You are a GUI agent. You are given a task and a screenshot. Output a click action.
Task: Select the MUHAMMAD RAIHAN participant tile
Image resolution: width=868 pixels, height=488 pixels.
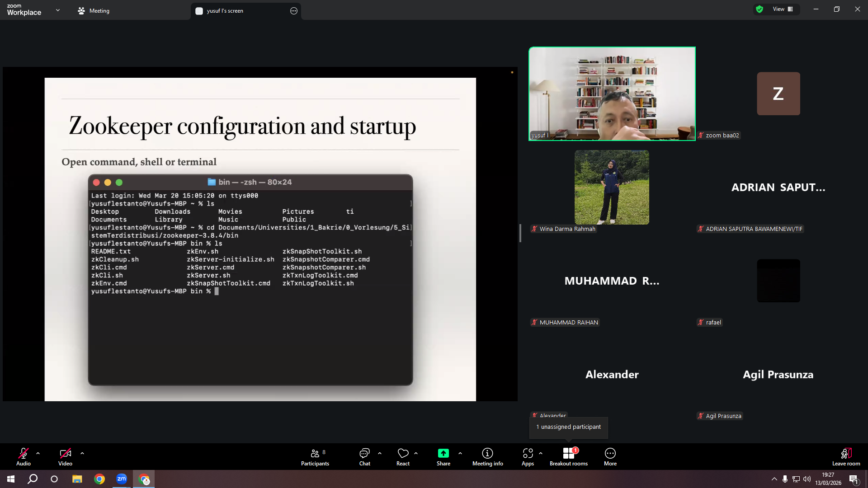coord(612,281)
